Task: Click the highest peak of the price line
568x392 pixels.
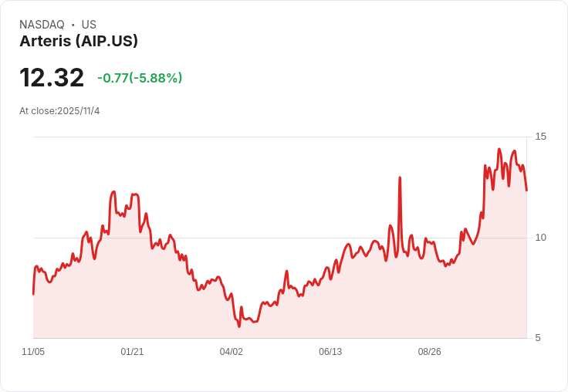Action: [x=499, y=150]
